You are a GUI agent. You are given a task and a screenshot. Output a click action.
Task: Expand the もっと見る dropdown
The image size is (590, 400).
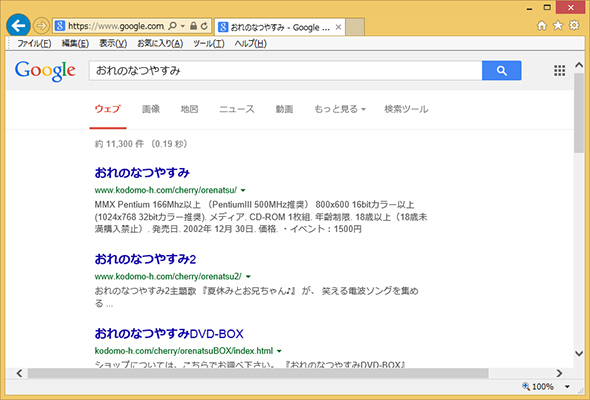pyautogui.click(x=340, y=109)
